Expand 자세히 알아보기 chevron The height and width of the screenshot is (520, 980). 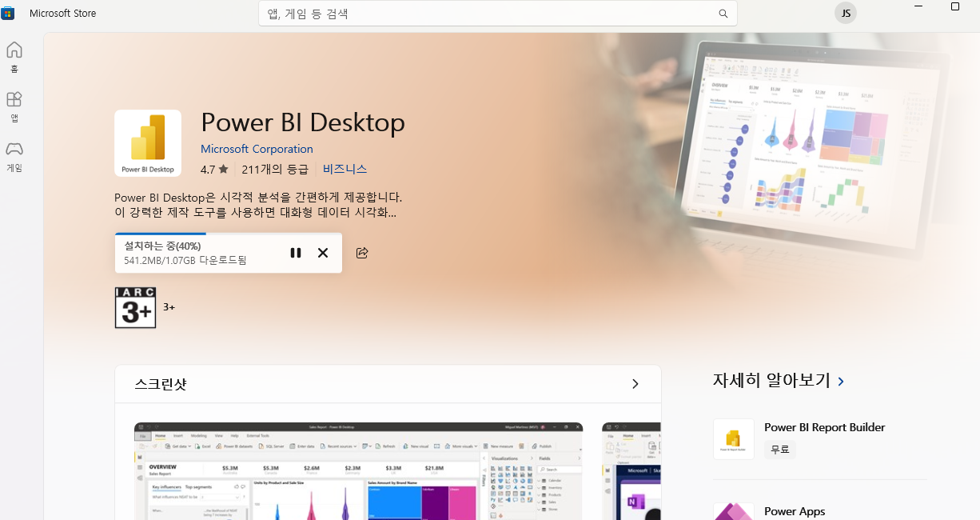[x=841, y=382]
